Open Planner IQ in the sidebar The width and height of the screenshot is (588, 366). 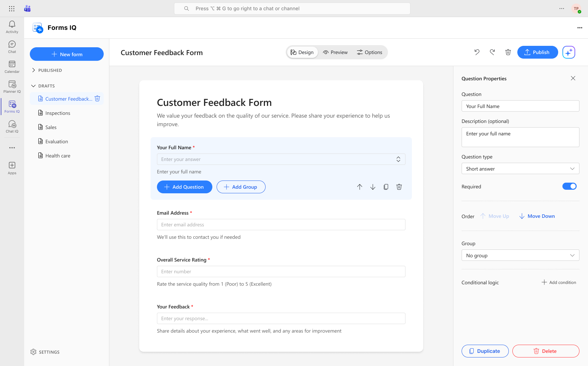pyautogui.click(x=12, y=86)
